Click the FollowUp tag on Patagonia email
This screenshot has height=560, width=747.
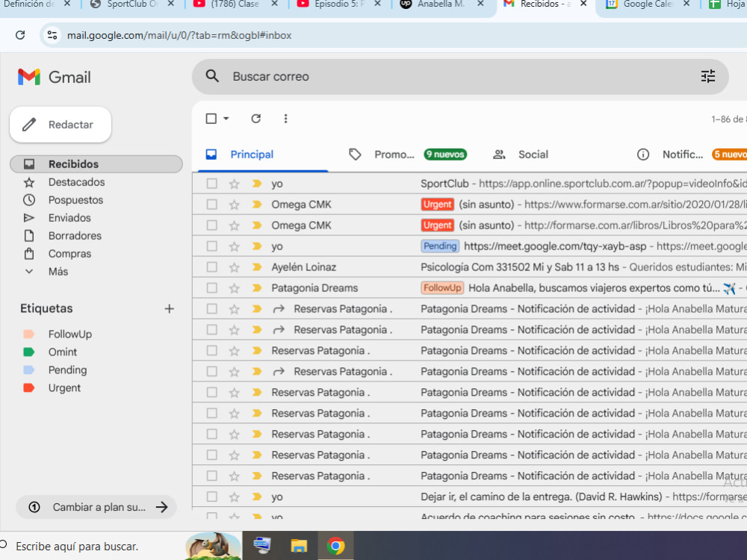pyautogui.click(x=442, y=288)
